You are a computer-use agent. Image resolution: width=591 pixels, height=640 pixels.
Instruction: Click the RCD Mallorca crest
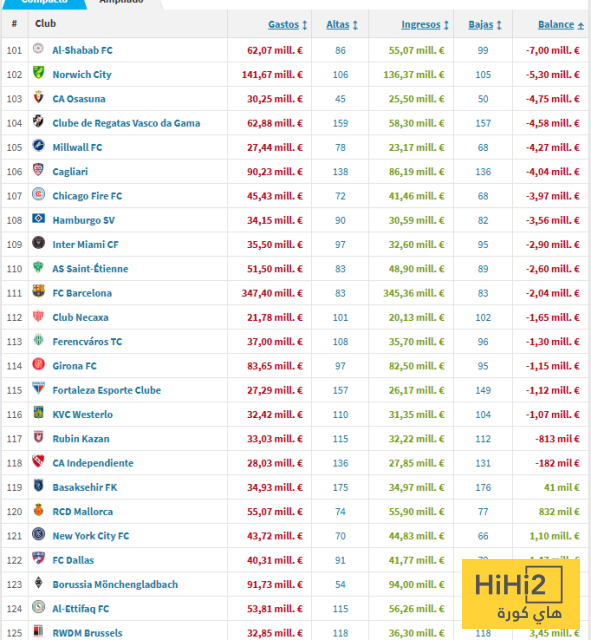coord(38,510)
